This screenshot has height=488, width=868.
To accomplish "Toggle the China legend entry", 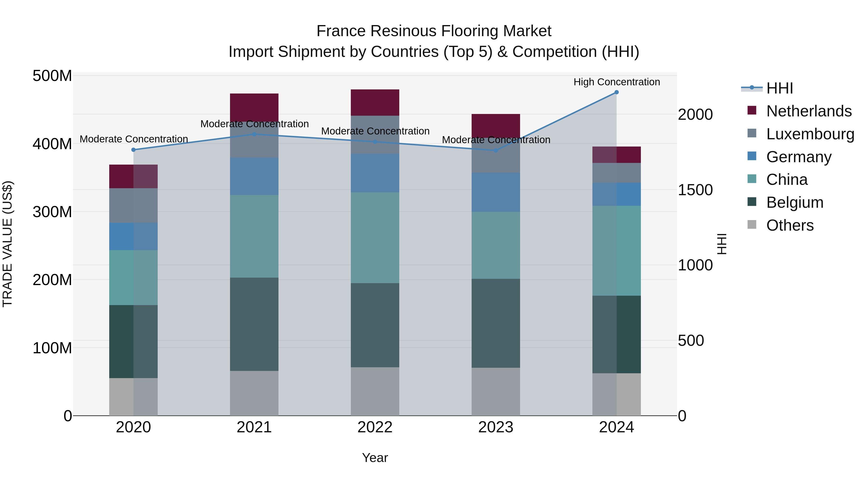I will point(777,180).
